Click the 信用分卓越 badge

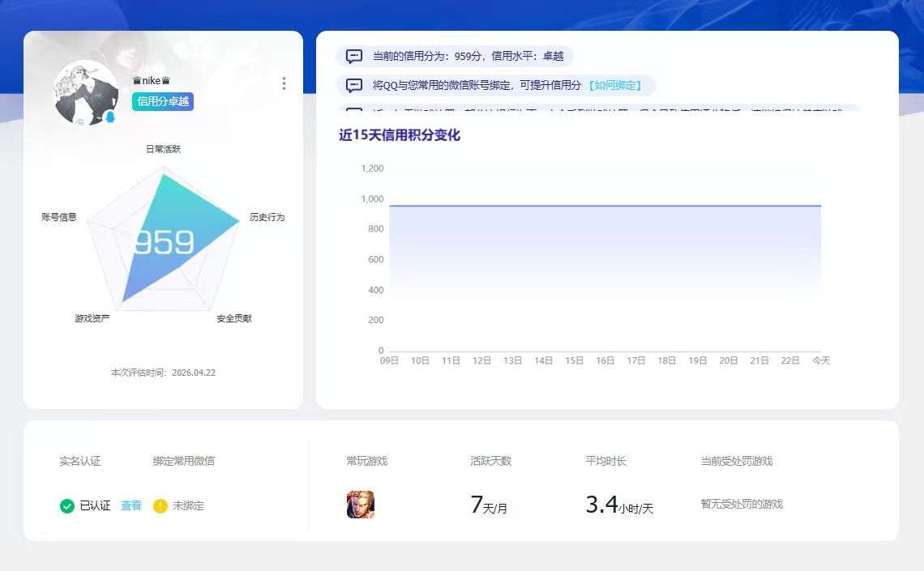pyautogui.click(x=163, y=101)
